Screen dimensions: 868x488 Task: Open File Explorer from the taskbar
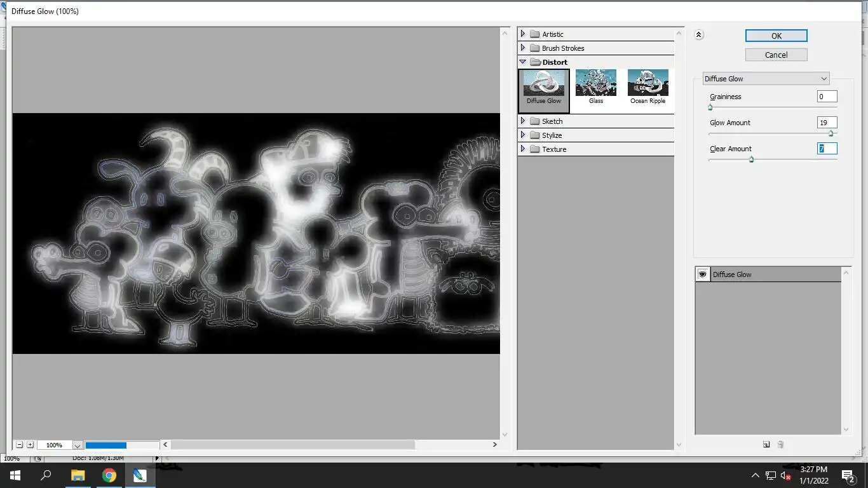[x=78, y=475]
